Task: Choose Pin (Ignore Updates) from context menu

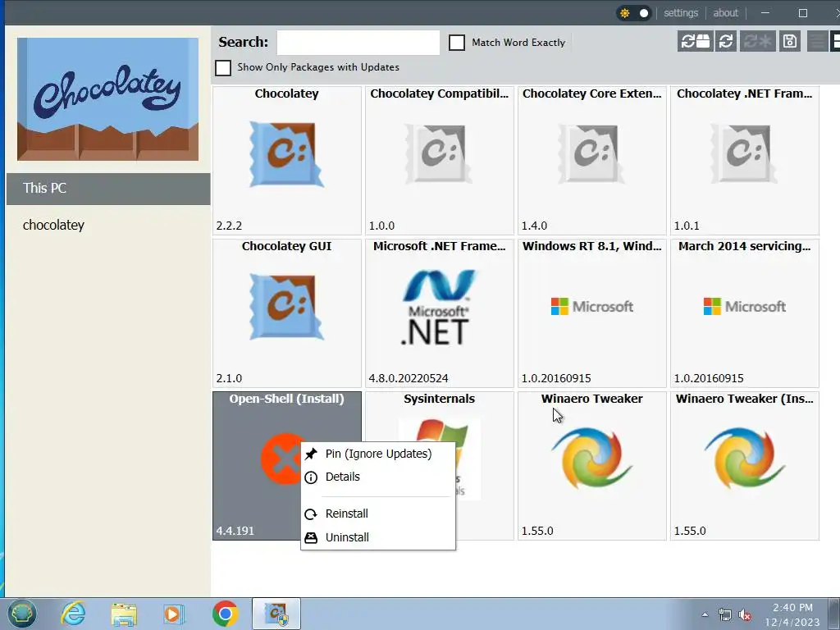Action: (378, 454)
